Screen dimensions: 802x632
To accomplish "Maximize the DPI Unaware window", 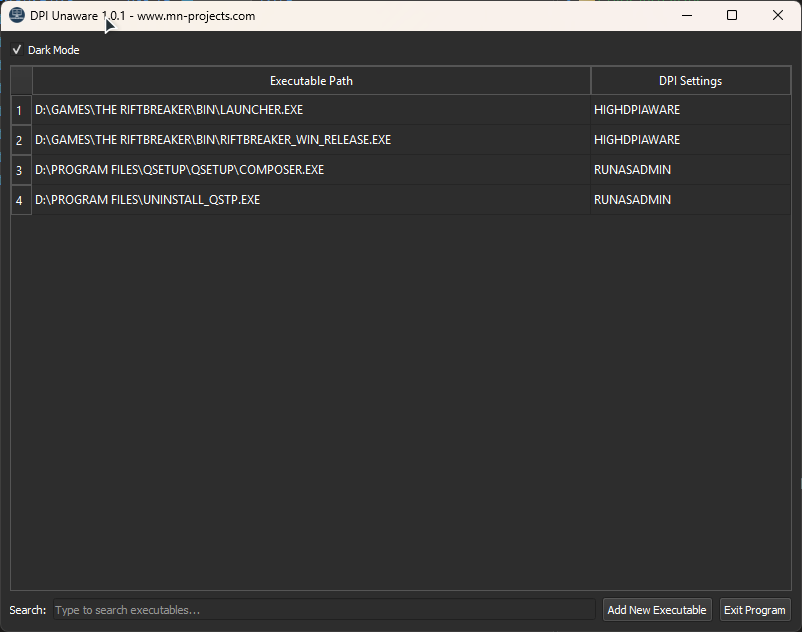I will click(x=732, y=15).
